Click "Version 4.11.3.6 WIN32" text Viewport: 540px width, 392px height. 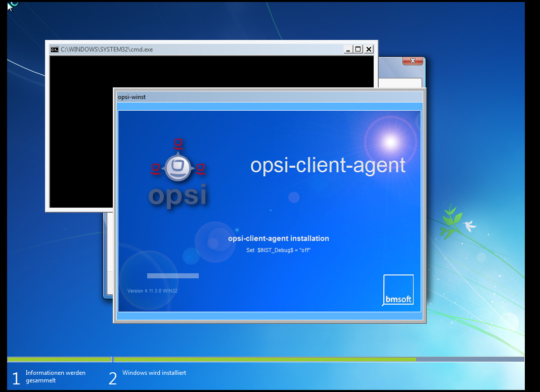tap(153, 291)
